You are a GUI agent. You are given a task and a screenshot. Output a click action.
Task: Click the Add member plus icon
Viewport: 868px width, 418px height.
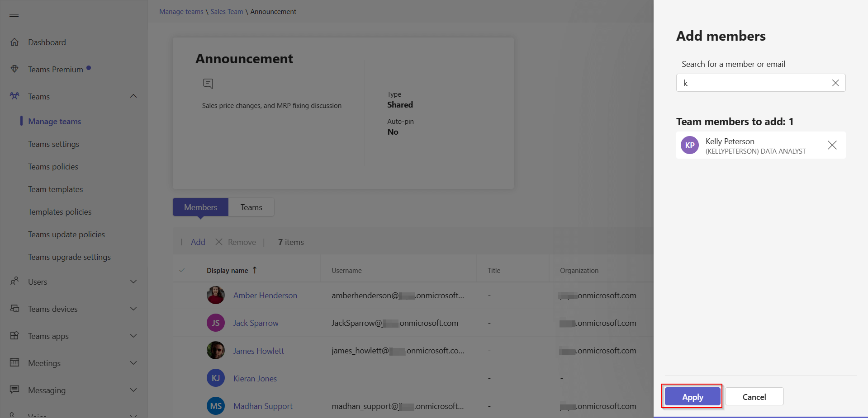pos(181,242)
